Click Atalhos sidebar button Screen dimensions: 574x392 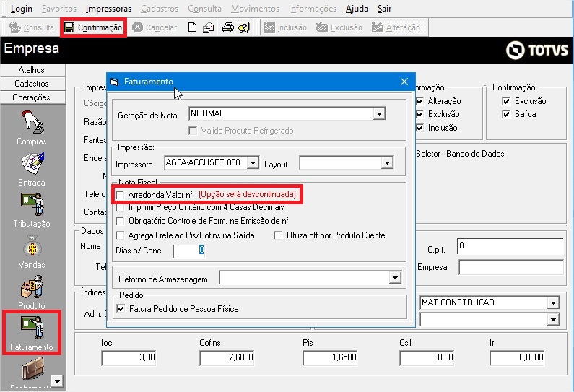tap(33, 70)
